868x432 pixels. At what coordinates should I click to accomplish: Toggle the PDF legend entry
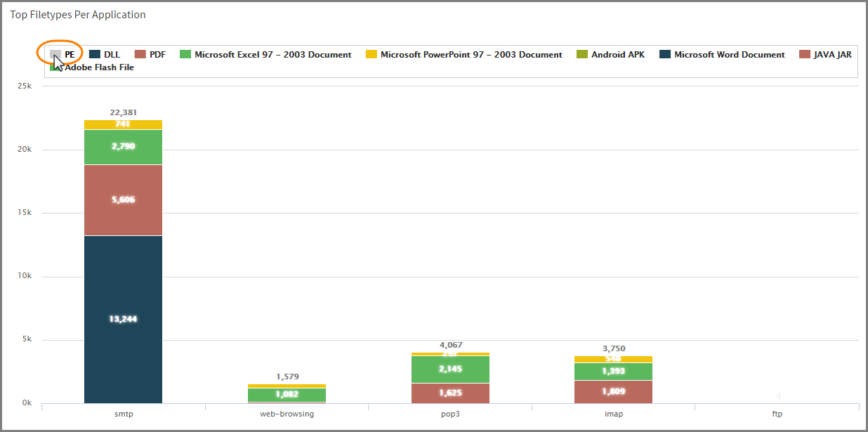click(157, 54)
